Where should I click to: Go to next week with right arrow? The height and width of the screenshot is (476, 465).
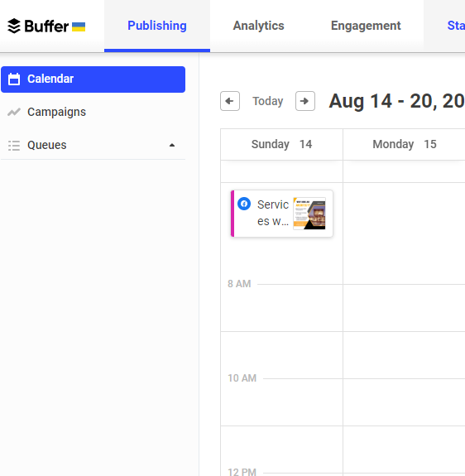(305, 101)
